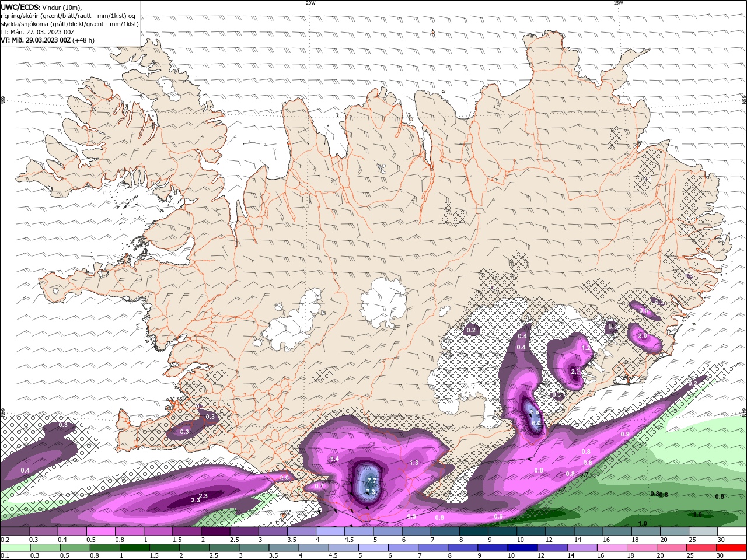Screen dimensions: 747x560
Task: Select the lightest green rain swatch above 0.1
Action: coord(15,548)
